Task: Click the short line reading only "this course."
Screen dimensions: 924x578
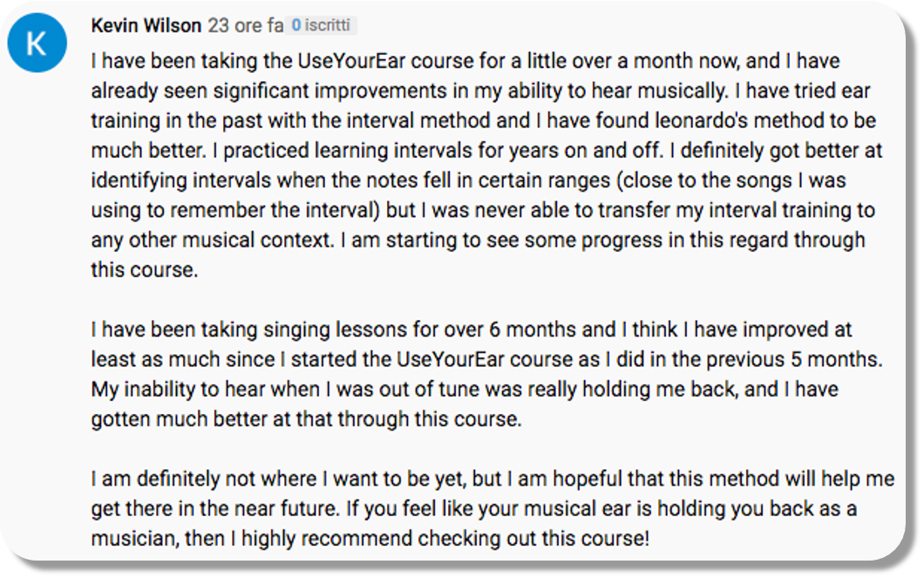Action: (145, 269)
